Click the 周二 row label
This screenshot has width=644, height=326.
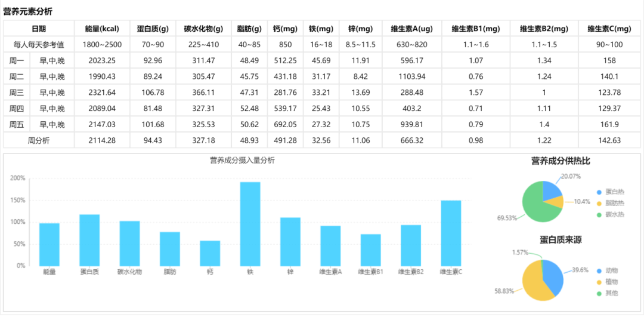[17, 76]
